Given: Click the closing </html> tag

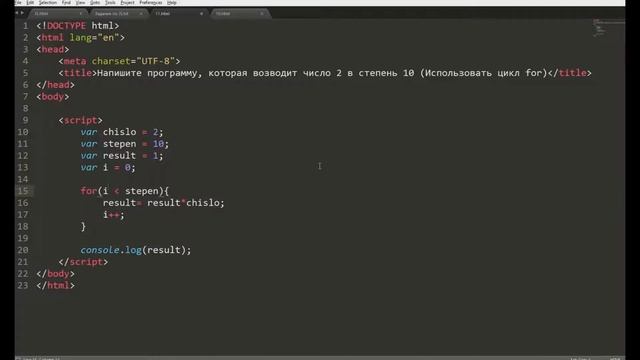Looking at the screenshot, I should 56,285.
